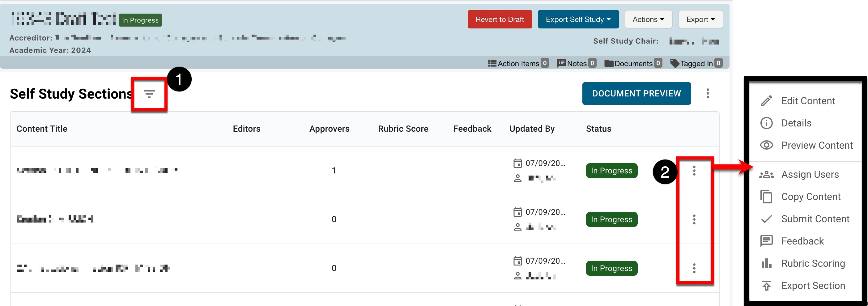Viewport: 868px width, 306px height.
Task: Click the Content Title column header
Action: [42, 129]
